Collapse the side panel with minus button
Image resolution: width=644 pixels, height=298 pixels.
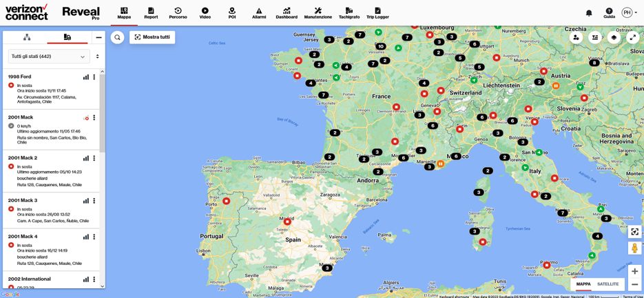point(98,37)
